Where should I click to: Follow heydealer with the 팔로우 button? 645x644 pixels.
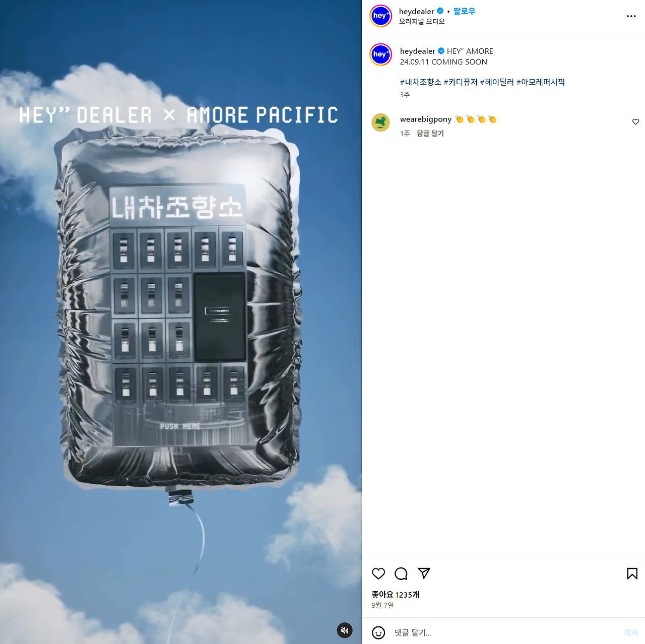coord(464,11)
